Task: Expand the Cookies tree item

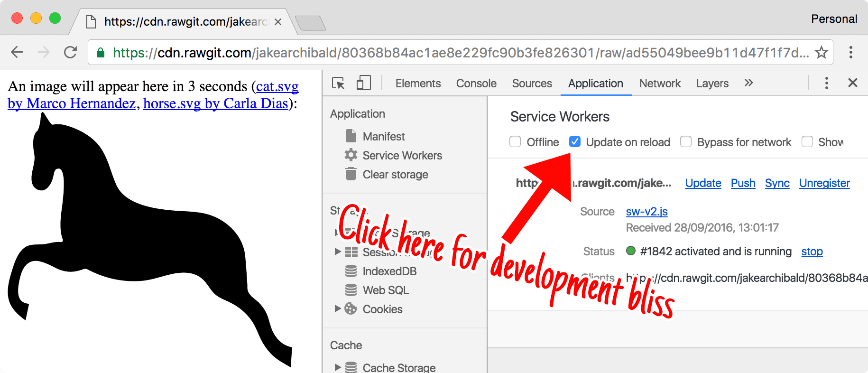Action: [x=338, y=309]
